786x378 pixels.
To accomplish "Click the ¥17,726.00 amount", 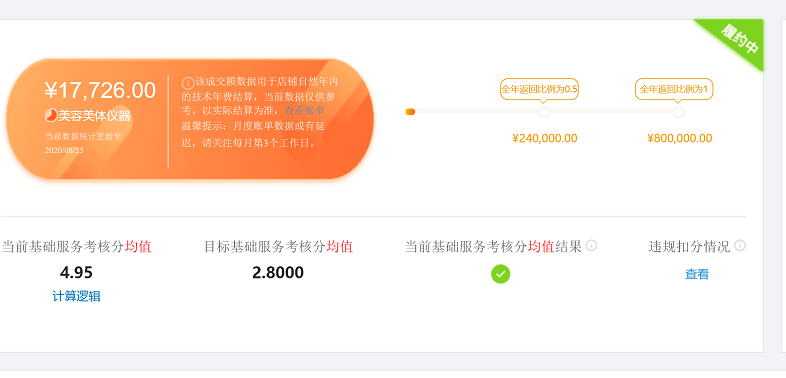I will click(100, 91).
